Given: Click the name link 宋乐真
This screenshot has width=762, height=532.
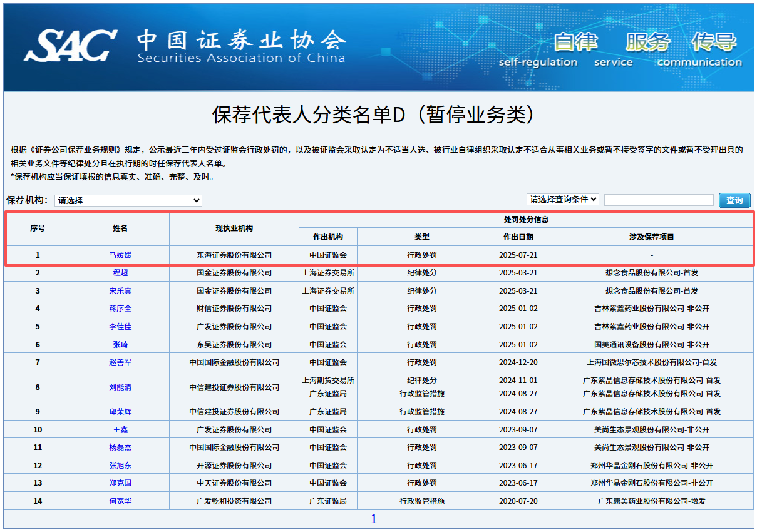Looking at the screenshot, I should [x=120, y=291].
